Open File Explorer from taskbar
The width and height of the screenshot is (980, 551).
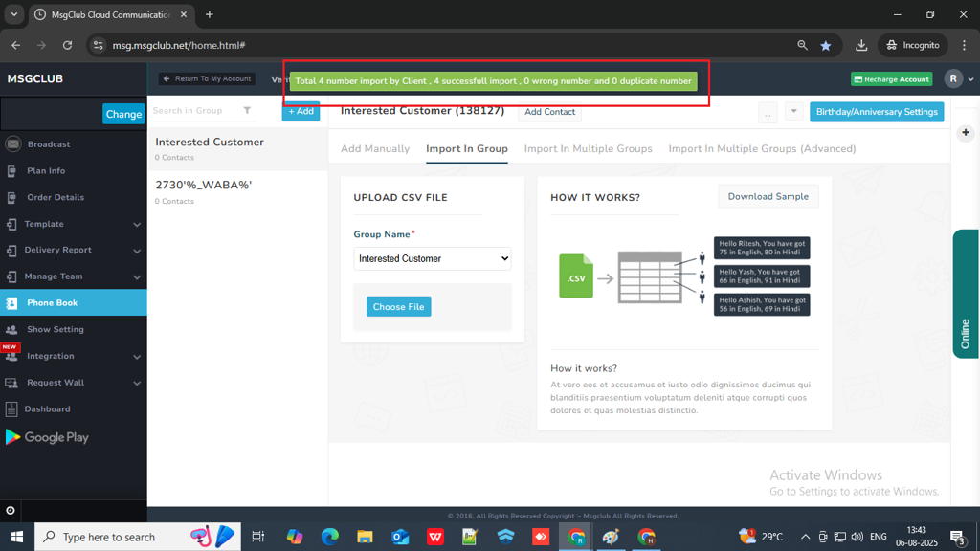[x=365, y=537]
